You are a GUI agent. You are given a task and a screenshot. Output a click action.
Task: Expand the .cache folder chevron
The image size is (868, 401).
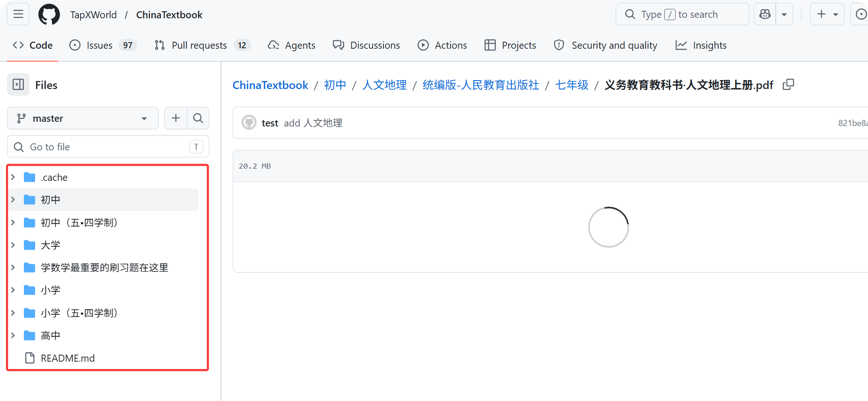pos(13,177)
